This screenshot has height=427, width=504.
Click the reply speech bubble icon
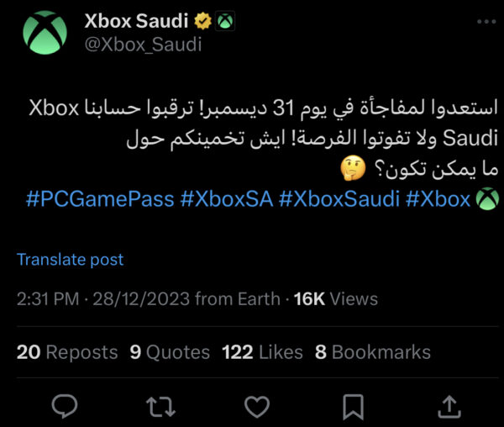pyautogui.click(x=64, y=407)
